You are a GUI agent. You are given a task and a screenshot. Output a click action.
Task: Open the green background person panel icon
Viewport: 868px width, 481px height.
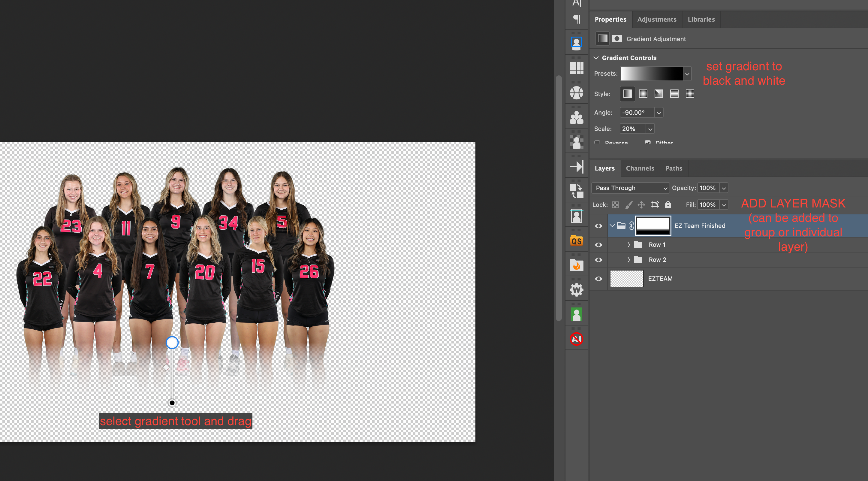[x=577, y=314]
